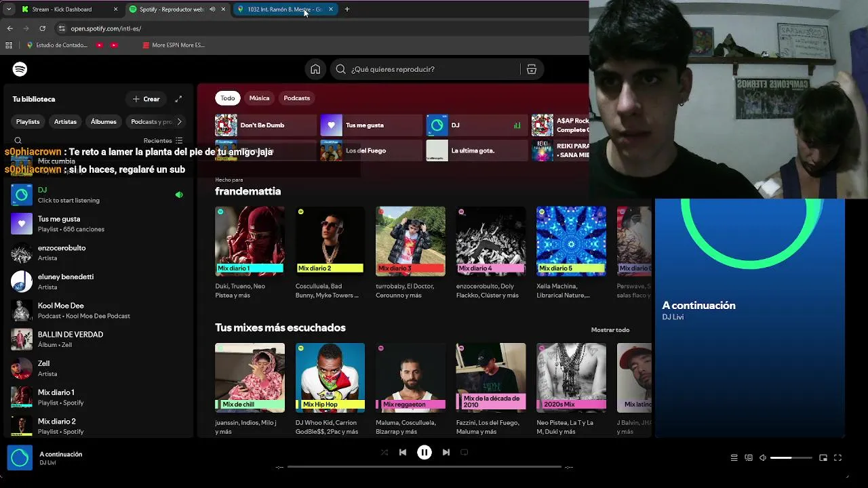Viewport: 868px width, 488px height.
Task: Open the browse icon in search bar
Action: coord(532,69)
